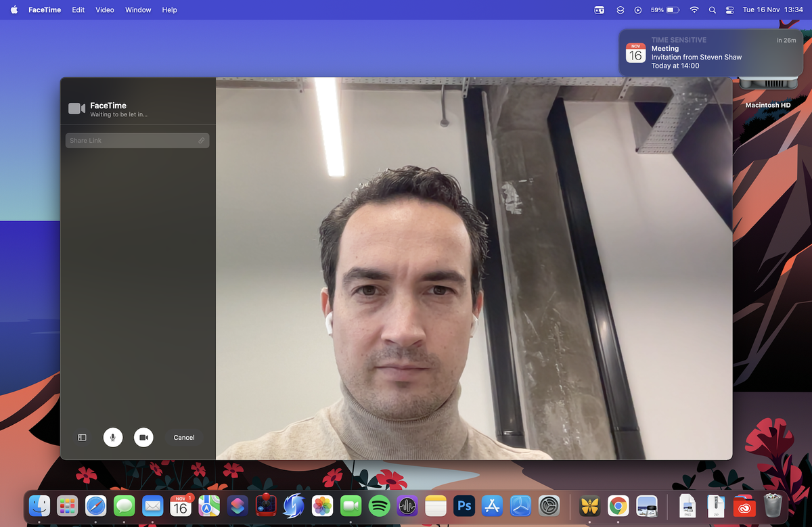Open Spotlight search in the menu bar
Viewport: 812px width, 527px height.
712,9
